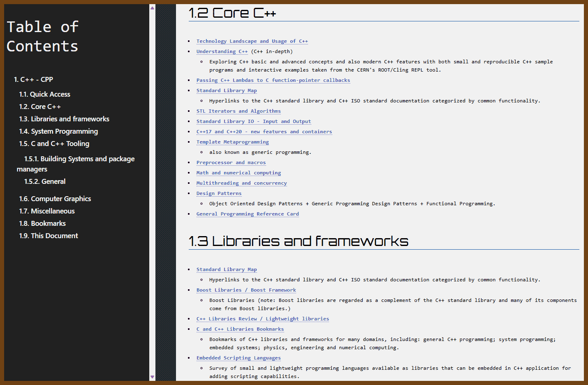Image resolution: width=588 pixels, height=385 pixels.
Task: Visit 'General Programming Reference Card' link
Action: click(x=248, y=214)
